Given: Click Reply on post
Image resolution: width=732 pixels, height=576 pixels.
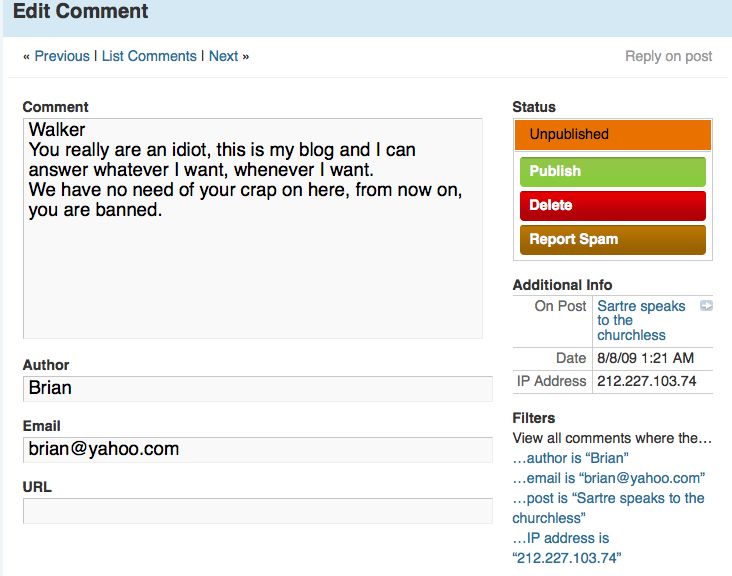Looking at the screenshot, I should pyautogui.click(x=668, y=56).
